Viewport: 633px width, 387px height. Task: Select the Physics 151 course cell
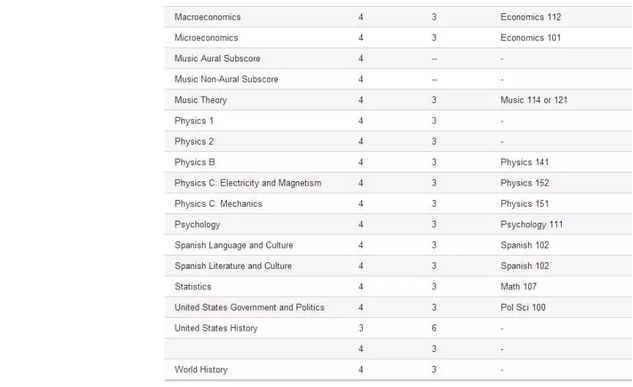(x=524, y=204)
